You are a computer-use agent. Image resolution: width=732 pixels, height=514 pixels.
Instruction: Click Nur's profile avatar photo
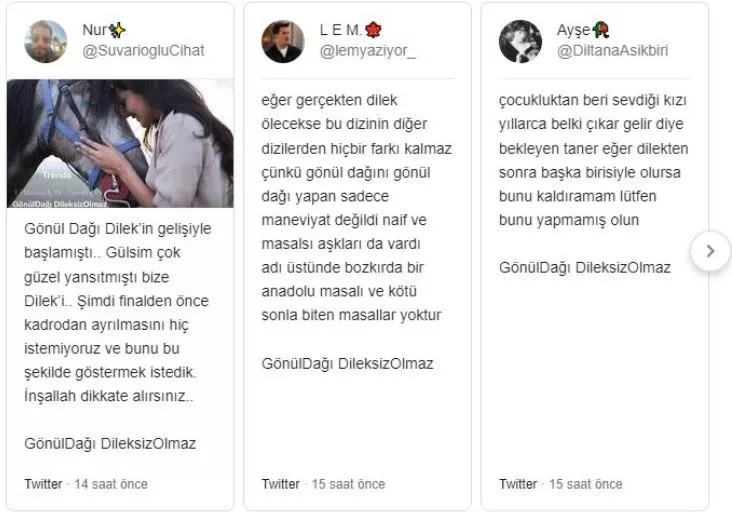[45, 41]
